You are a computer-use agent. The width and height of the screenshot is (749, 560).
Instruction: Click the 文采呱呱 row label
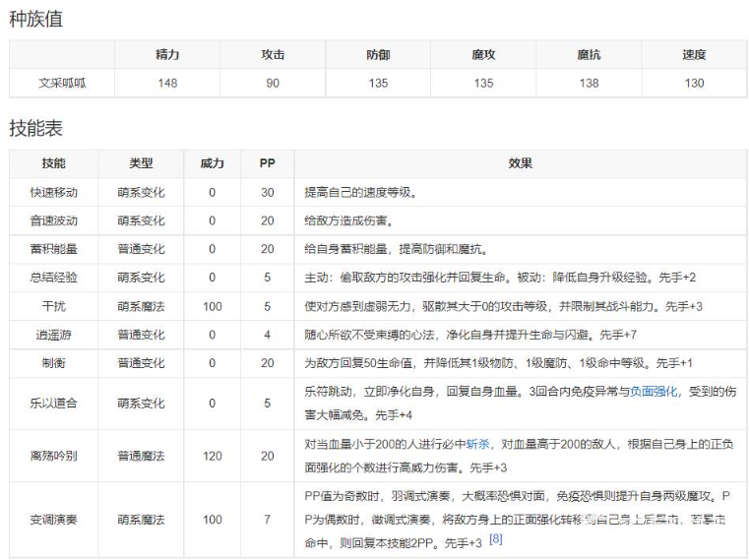point(62,83)
